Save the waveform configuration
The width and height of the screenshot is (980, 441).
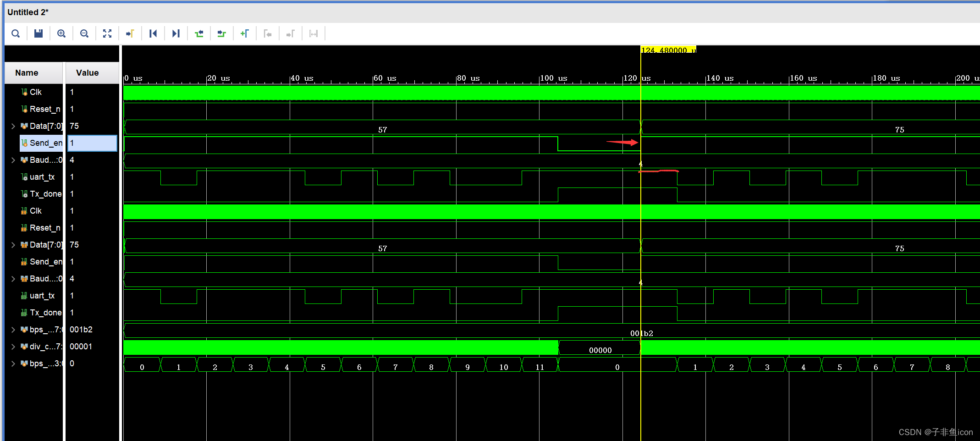pyautogui.click(x=39, y=33)
